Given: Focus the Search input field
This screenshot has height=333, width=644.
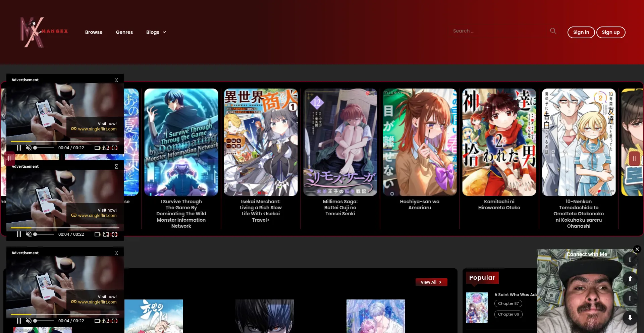Looking at the screenshot, I should pos(500,31).
